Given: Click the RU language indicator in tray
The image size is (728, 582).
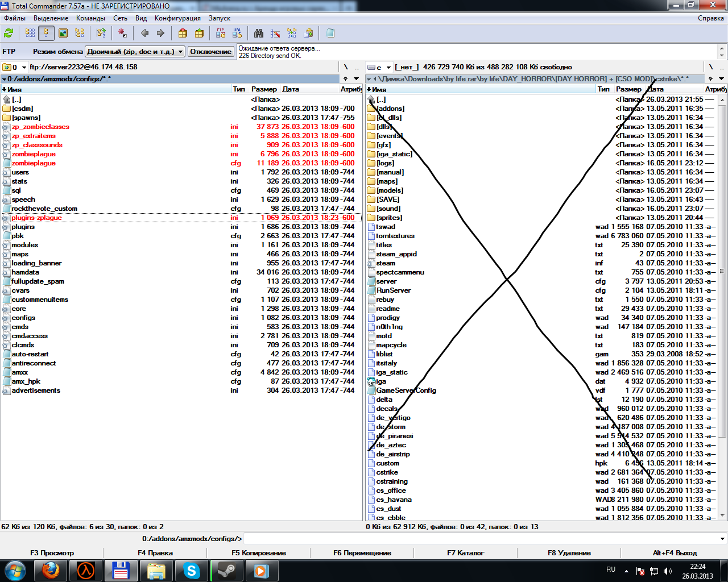Looking at the screenshot, I should tap(611, 569).
